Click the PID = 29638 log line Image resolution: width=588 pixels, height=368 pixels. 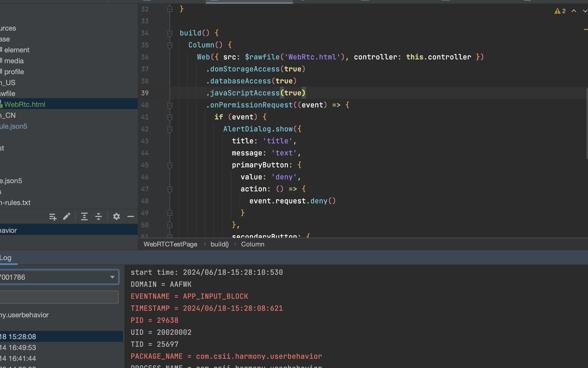155,320
